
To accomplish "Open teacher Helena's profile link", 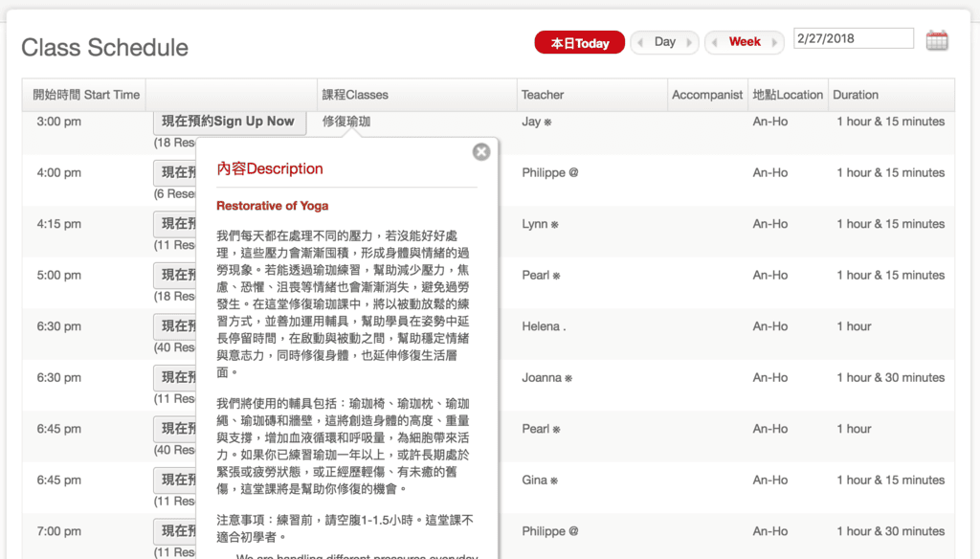I will tap(542, 326).
